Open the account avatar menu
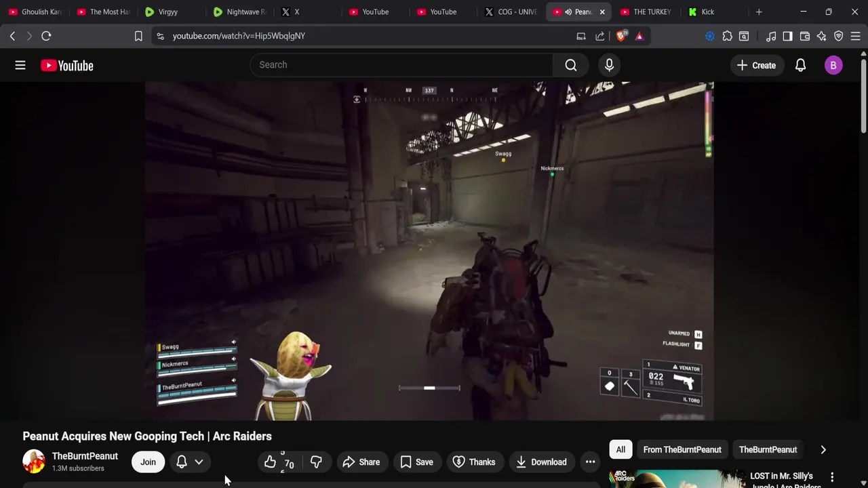 point(833,65)
